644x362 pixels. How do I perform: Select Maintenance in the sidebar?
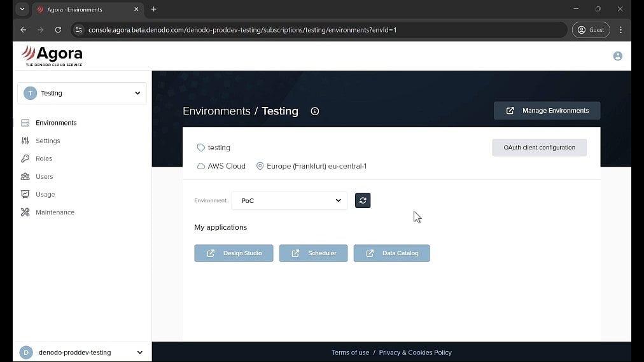coord(55,212)
